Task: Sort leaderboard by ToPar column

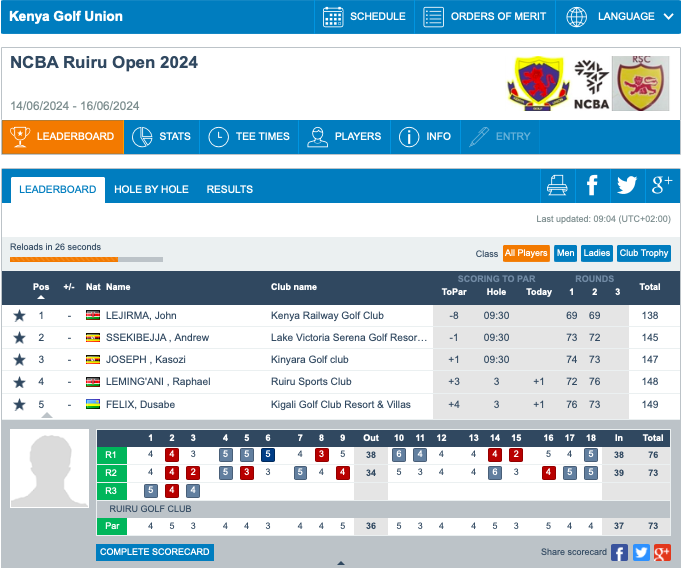Action: 454,292
